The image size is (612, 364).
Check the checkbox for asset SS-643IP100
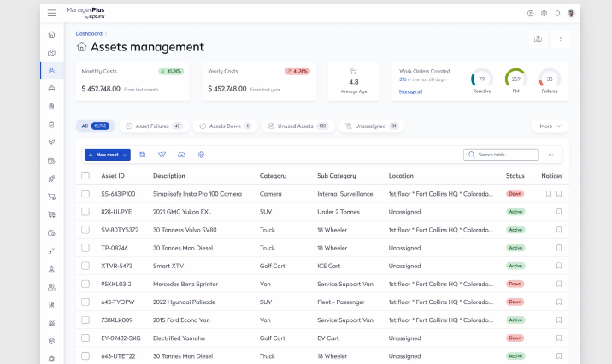(x=85, y=194)
